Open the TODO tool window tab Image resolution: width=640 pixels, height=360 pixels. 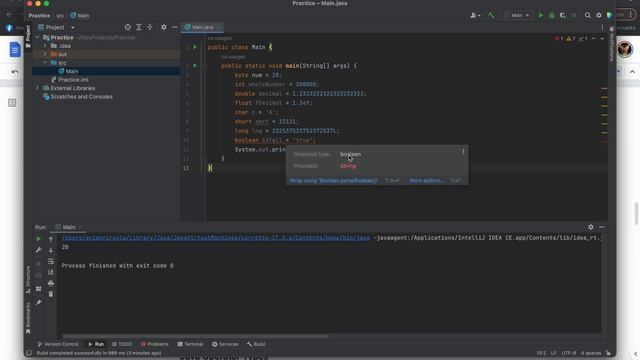[122, 344]
